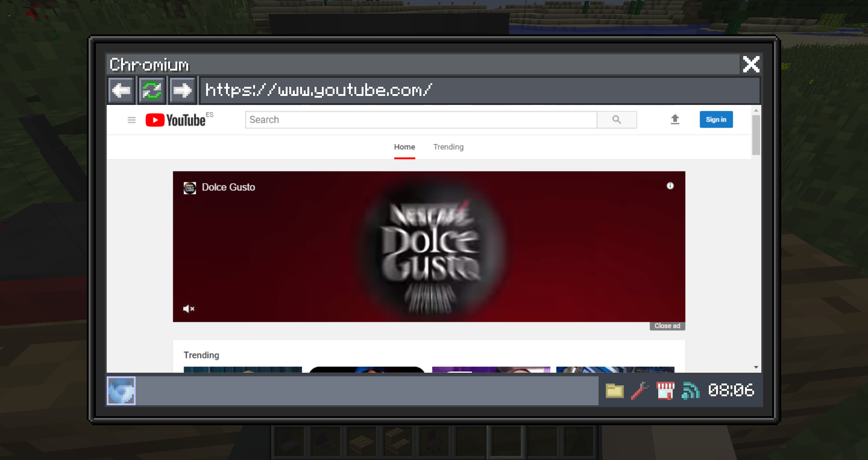The image size is (868, 460).
Task: Click the YouTube upload icon
Action: (675, 119)
